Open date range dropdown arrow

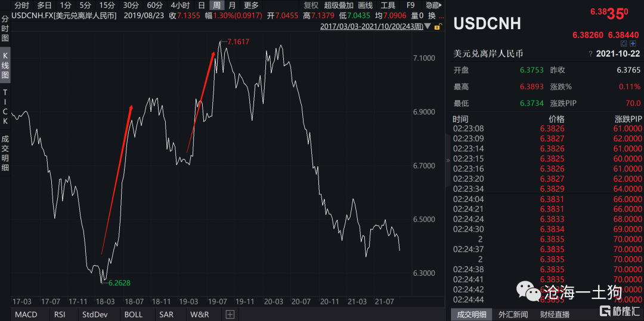pos(428,27)
